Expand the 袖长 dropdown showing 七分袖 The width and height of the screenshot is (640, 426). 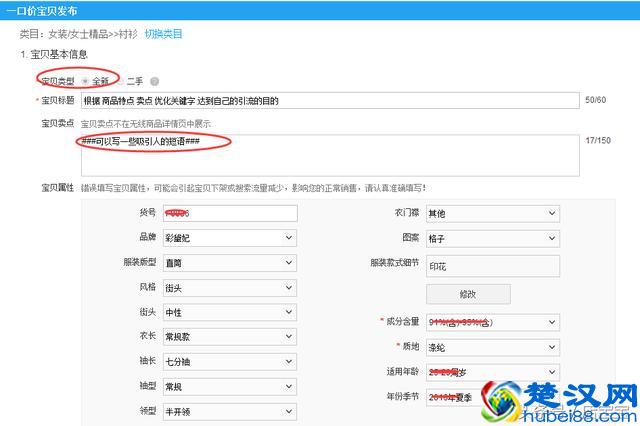point(229,362)
